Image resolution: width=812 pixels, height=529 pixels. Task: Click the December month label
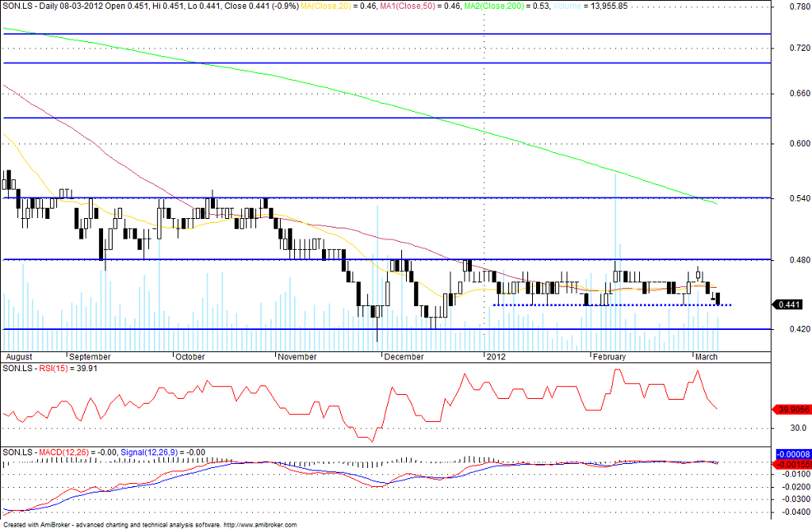[404, 357]
